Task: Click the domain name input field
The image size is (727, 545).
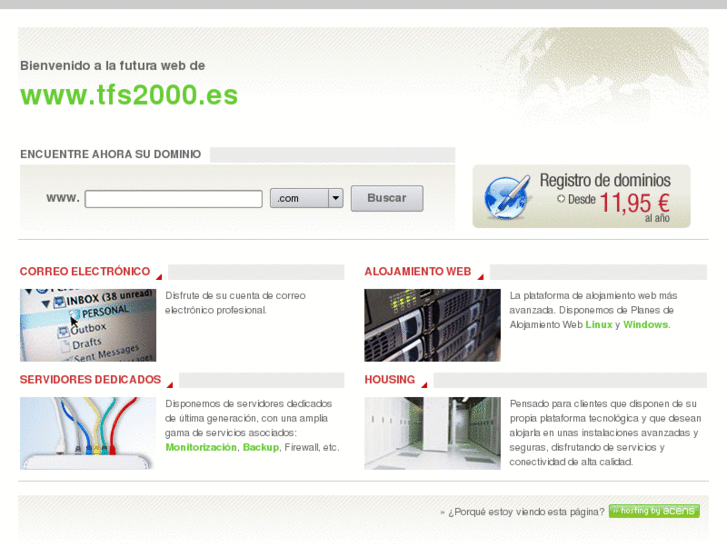Action: 173,199
